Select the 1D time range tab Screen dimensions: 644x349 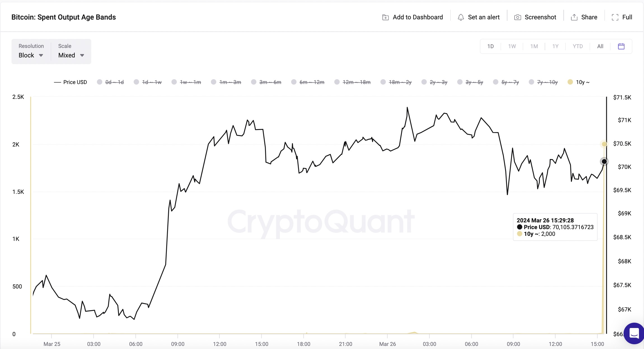click(x=490, y=46)
